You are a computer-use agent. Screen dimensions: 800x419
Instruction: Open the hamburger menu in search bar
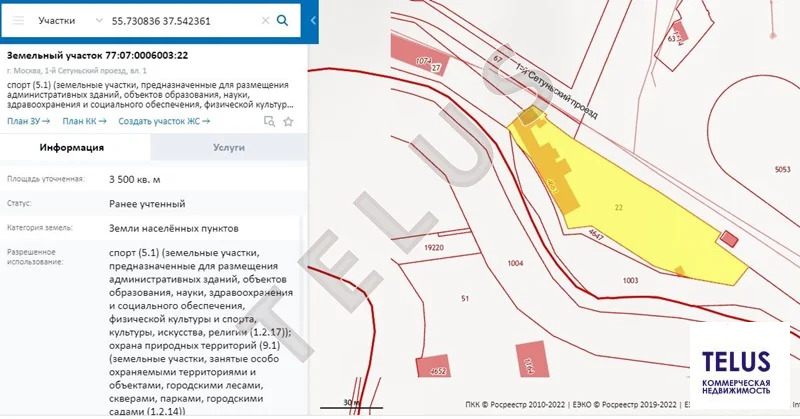(18, 20)
